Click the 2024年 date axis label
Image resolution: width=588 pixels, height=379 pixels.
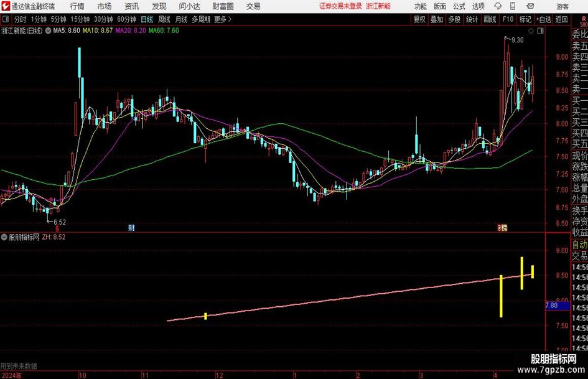(x=11, y=375)
